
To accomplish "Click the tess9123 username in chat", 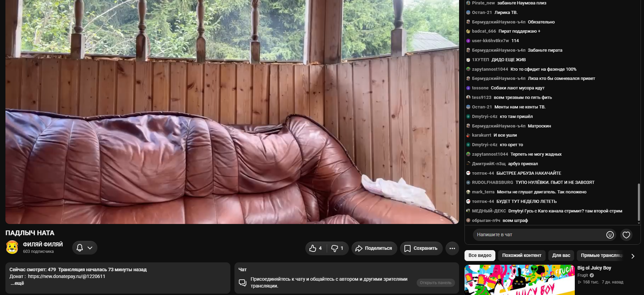I will coord(481,98).
